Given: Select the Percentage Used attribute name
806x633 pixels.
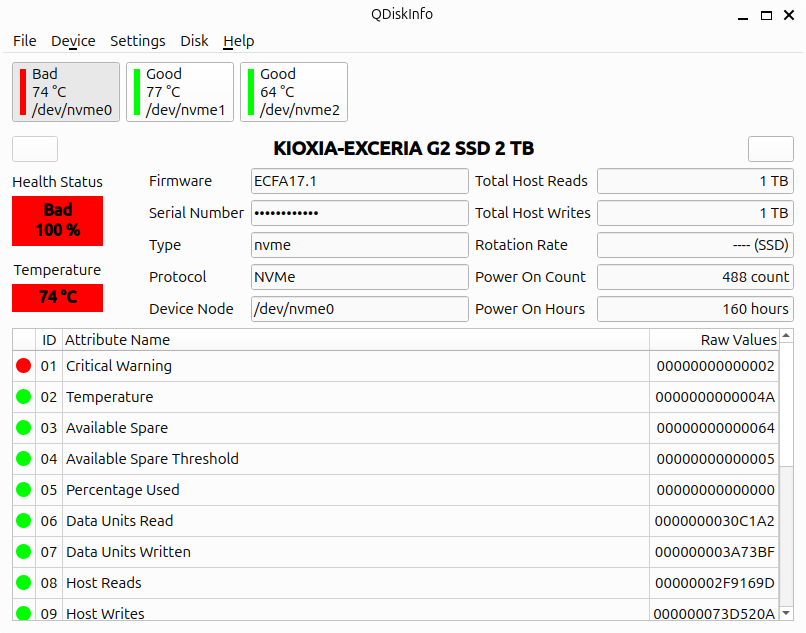Looking at the screenshot, I should pos(122,490).
